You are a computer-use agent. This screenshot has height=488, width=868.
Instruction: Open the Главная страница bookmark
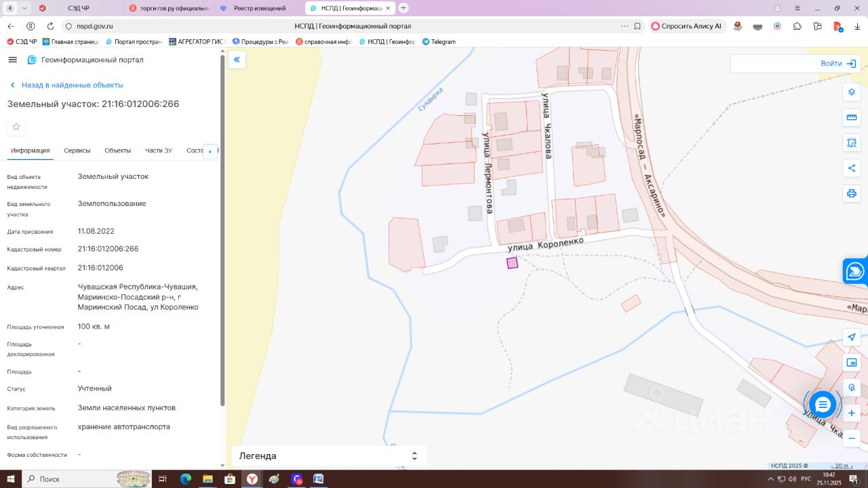coord(71,42)
